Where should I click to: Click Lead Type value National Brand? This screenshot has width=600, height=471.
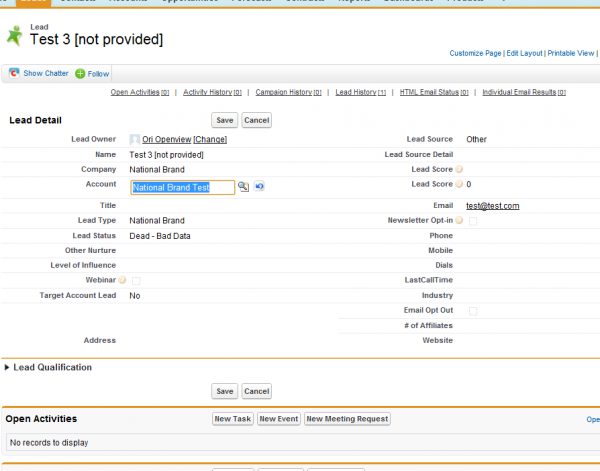(157, 221)
